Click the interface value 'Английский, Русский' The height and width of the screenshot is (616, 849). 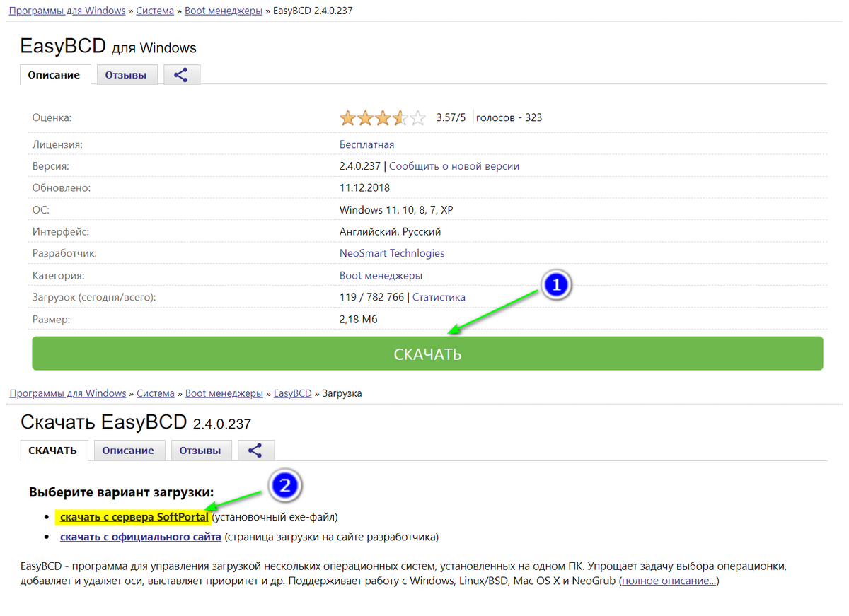(391, 231)
